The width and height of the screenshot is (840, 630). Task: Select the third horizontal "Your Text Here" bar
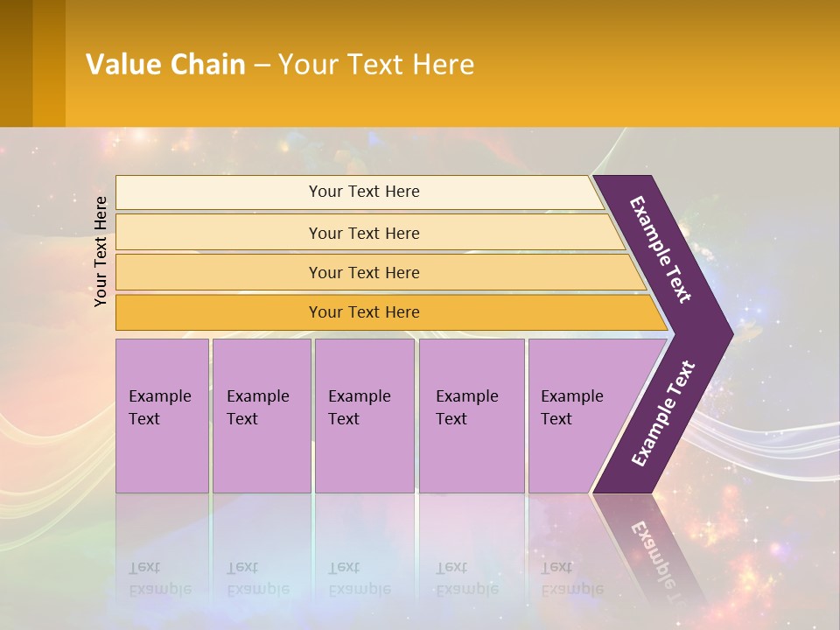pos(363,272)
